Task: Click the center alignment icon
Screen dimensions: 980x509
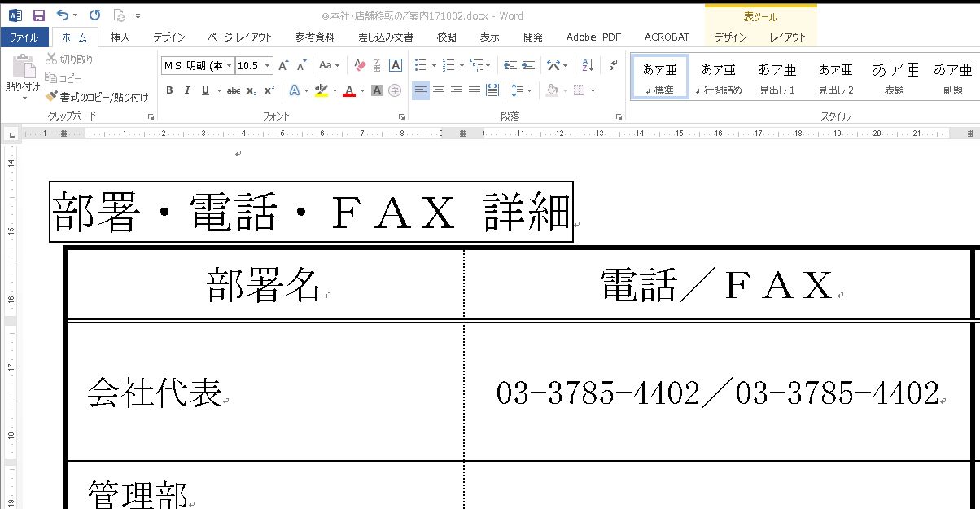Action: (439, 90)
